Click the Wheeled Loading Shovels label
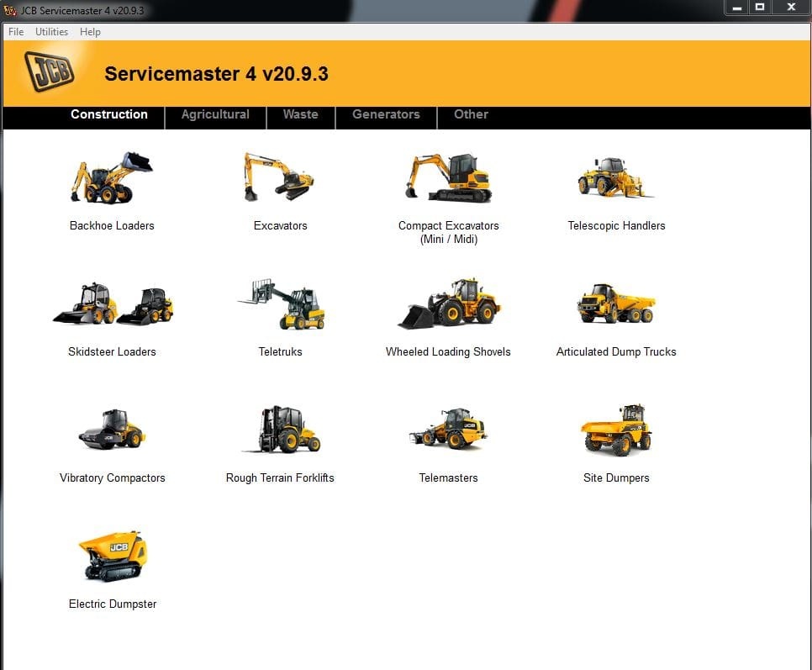 tap(448, 352)
